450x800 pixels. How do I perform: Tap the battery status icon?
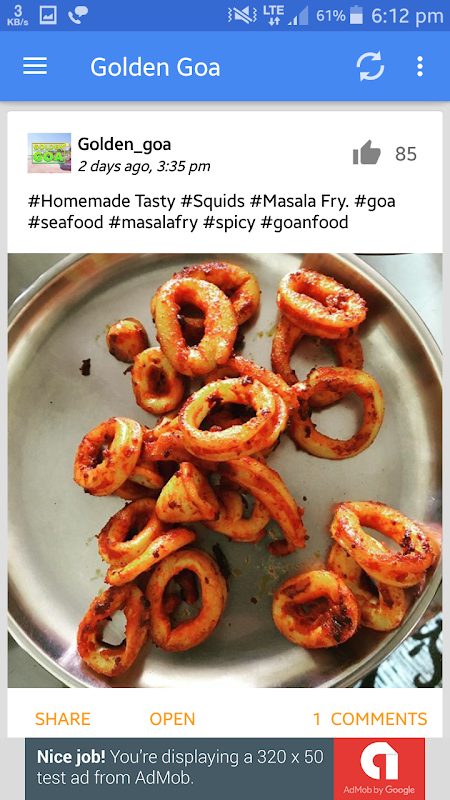pyautogui.click(x=357, y=16)
